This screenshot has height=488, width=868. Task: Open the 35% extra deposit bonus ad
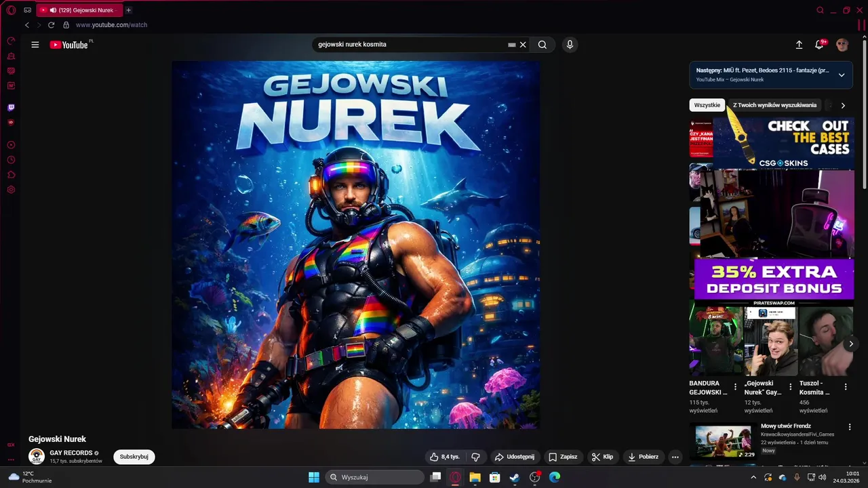pyautogui.click(x=774, y=279)
